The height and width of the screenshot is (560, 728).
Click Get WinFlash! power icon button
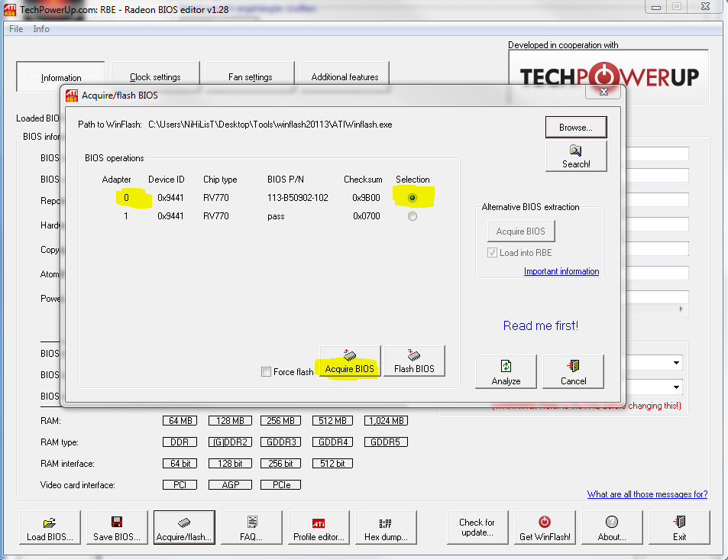click(545, 527)
